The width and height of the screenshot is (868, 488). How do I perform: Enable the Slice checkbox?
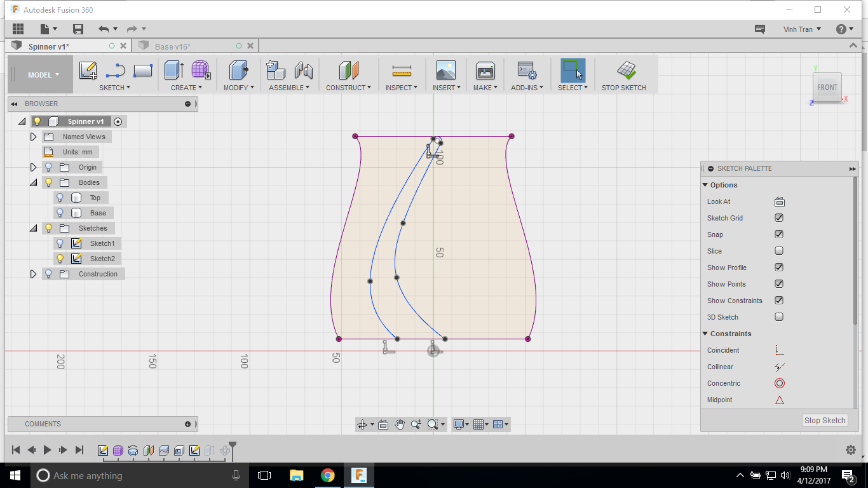pyautogui.click(x=779, y=251)
